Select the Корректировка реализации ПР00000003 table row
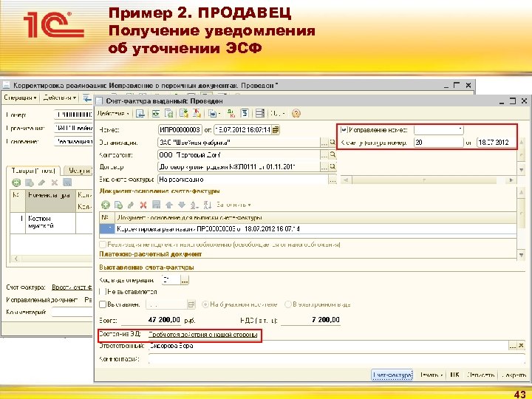Screen dimensions: 532x399 click(308, 229)
